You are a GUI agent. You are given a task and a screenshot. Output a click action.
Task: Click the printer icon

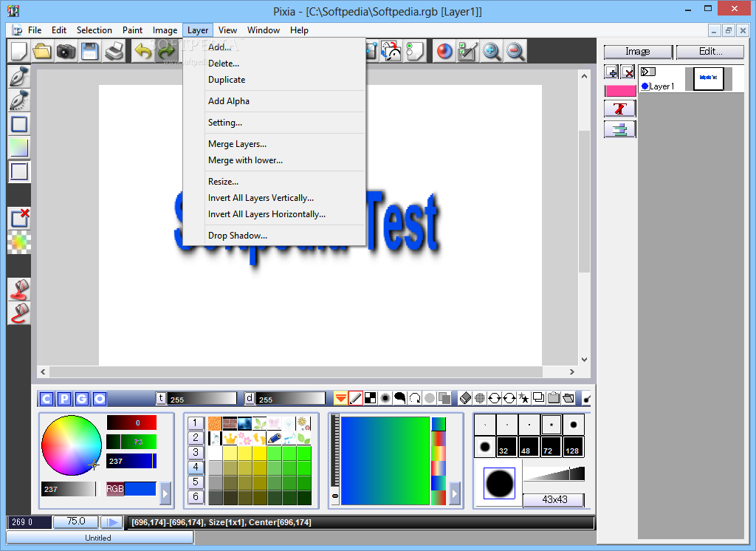(114, 51)
